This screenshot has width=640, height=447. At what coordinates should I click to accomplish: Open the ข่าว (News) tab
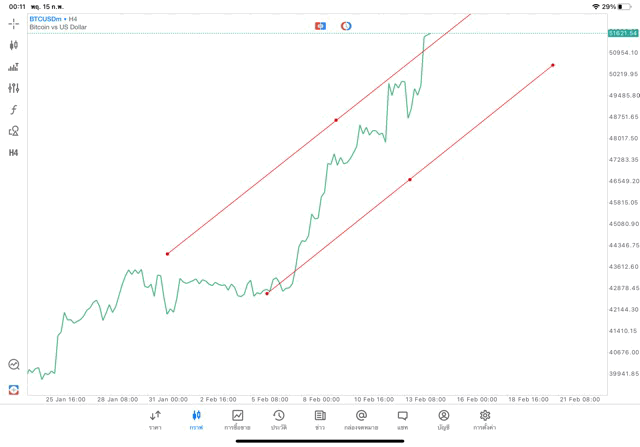point(320,420)
